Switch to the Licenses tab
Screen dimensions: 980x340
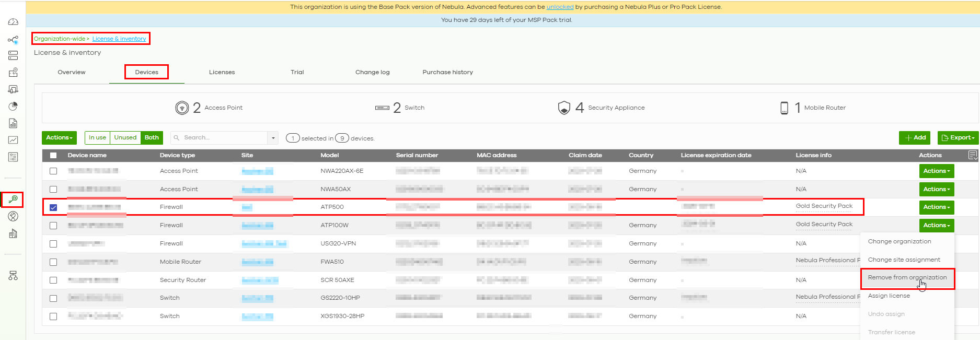tap(222, 72)
